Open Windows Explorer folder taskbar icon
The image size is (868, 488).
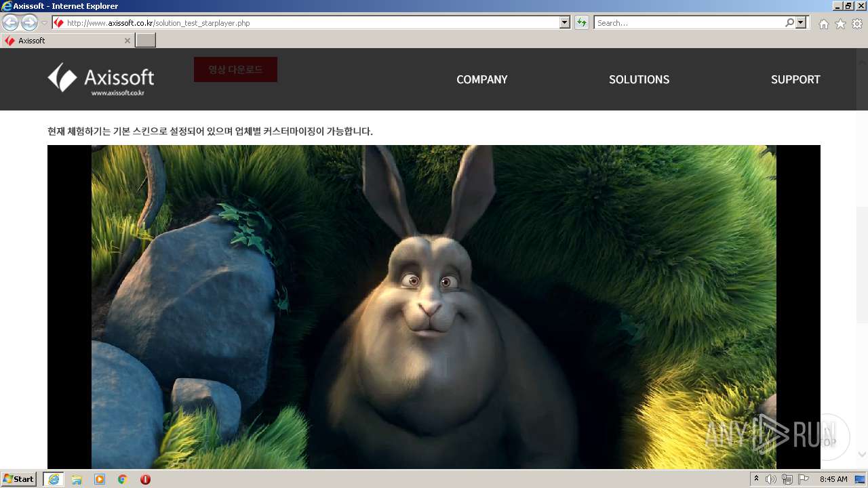point(77,479)
